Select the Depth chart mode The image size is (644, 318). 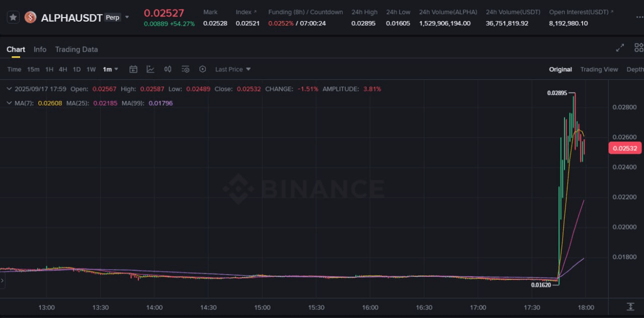pyautogui.click(x=635, y=69)
